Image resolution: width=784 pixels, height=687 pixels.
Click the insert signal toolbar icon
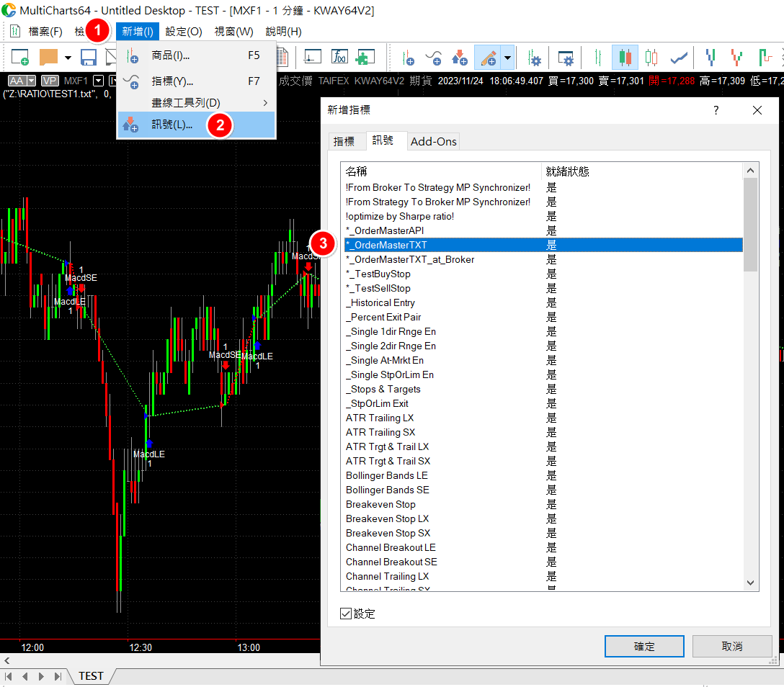click(x=460, y=58)
